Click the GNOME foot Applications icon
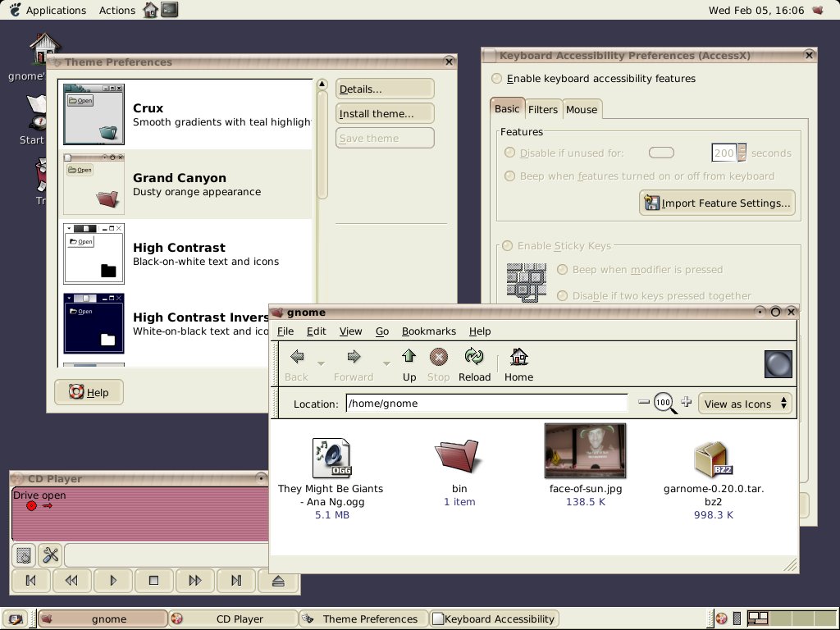The image size is (840, 630). point(15,10)
